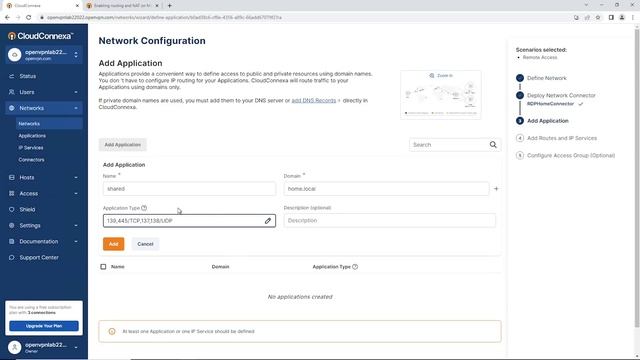The image size is (640, 360).
Task: Open the browser profile icon
Action: [622, 18]
